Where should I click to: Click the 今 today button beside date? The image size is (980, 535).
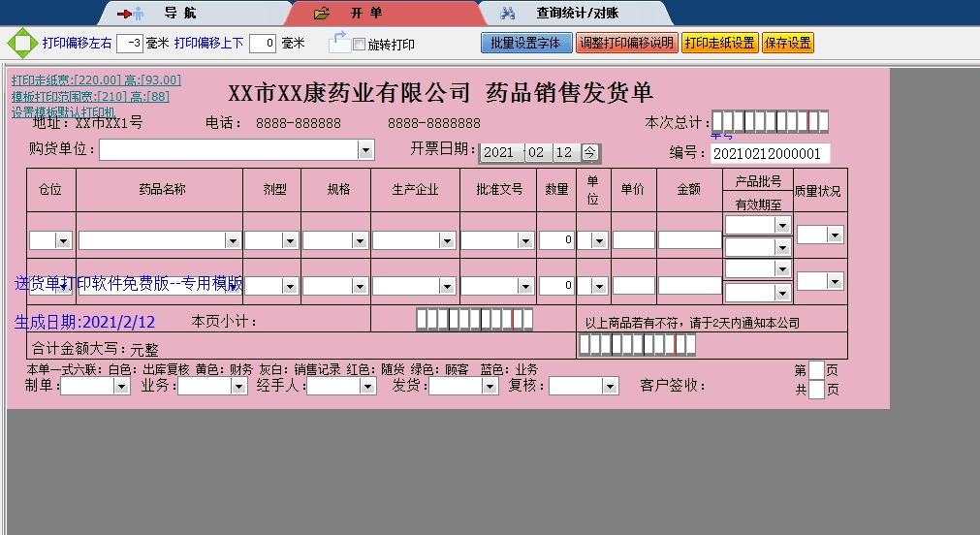[x=589, y=152]
